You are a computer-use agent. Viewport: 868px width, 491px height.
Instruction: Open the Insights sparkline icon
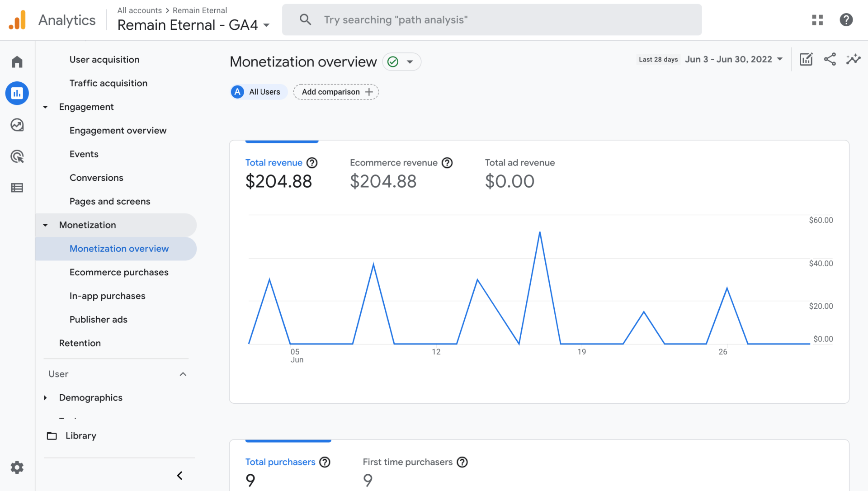pyautogui.click(x=854, y=59)
